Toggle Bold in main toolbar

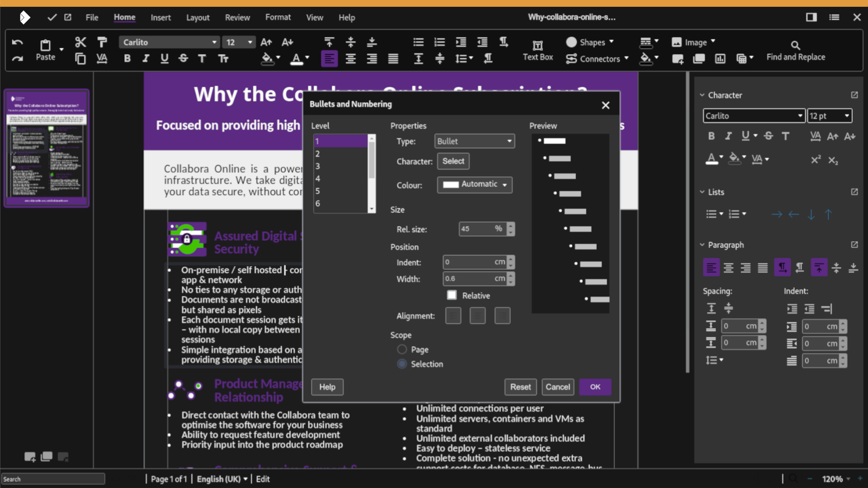coord(127,58)
